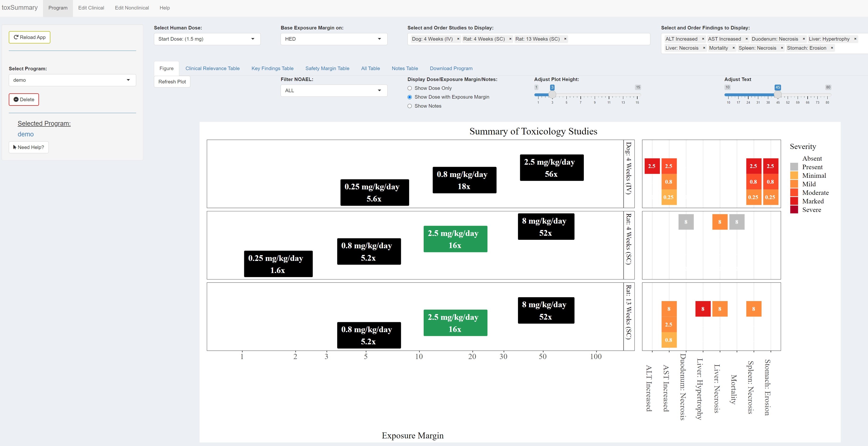Viewport: 868px width, 446px height.
Task: Remove Mortality finding tag
Action: click(734, 48)
